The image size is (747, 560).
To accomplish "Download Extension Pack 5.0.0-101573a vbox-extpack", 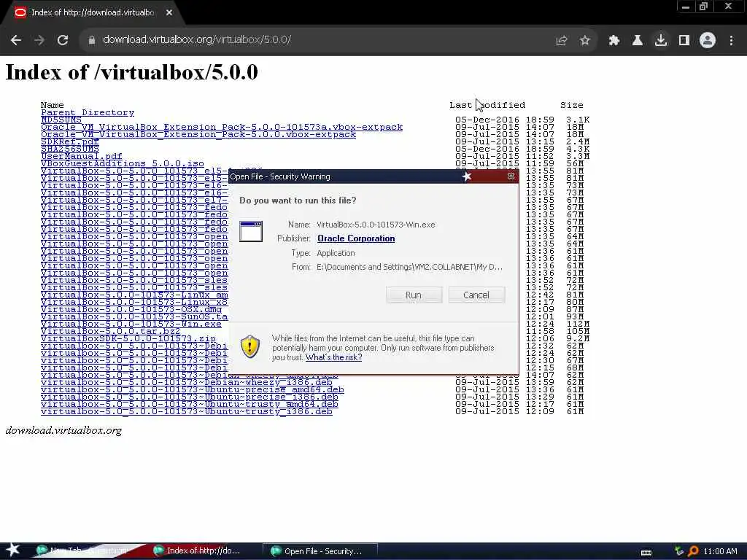I will 222,127.
